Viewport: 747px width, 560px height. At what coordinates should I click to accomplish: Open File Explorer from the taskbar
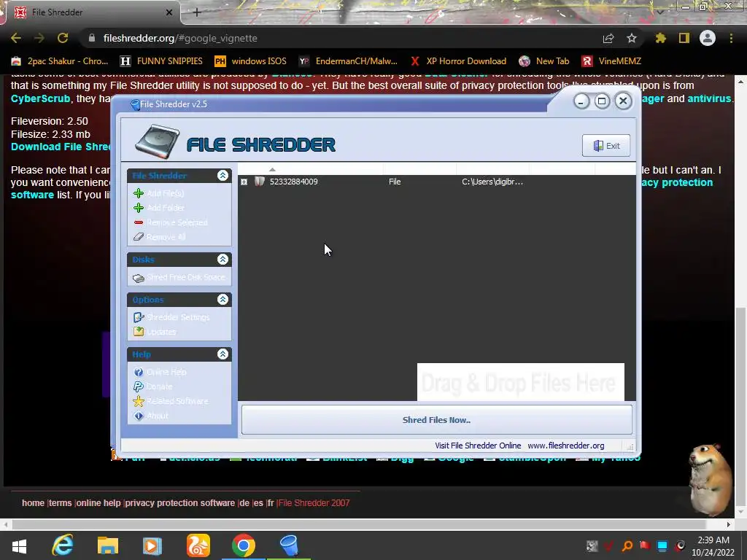point(108,545)
